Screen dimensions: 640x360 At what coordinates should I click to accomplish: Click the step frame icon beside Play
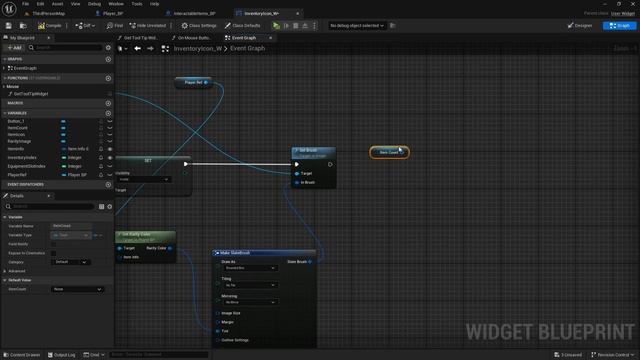tap(286, 26)
